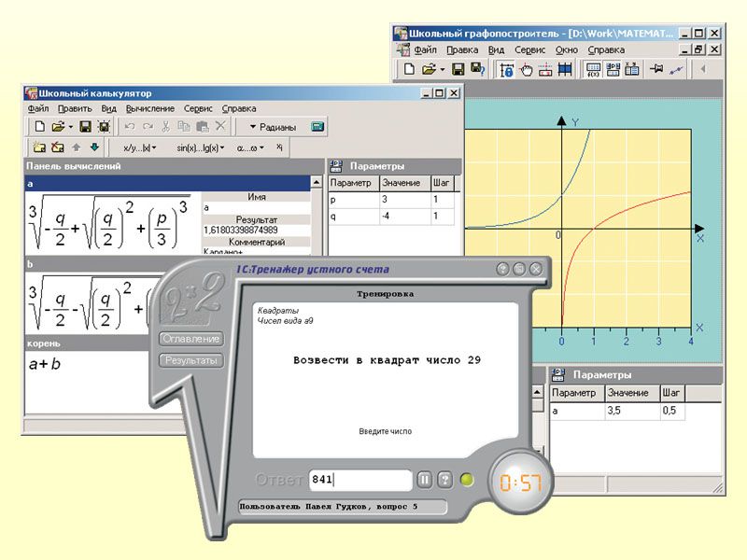Click the grid icon in the graph plotter toolbar
747x560 pixels.
[x=565, y=69]
